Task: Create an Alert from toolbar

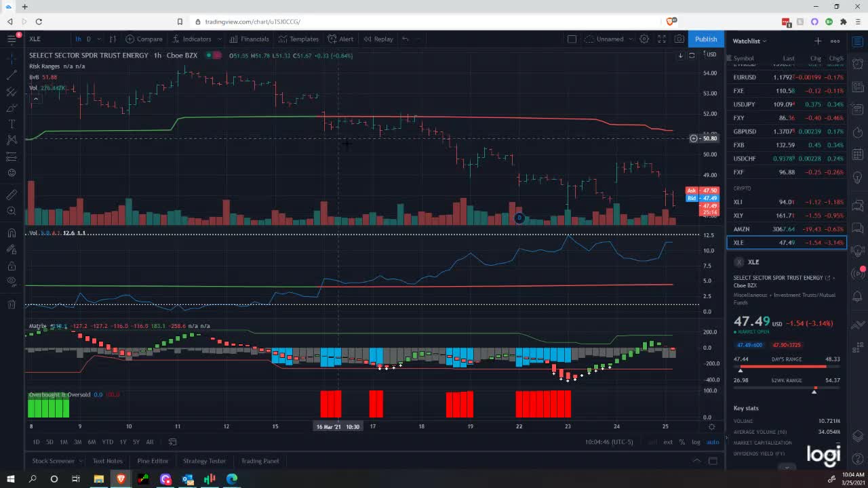Action: point(340,39)
